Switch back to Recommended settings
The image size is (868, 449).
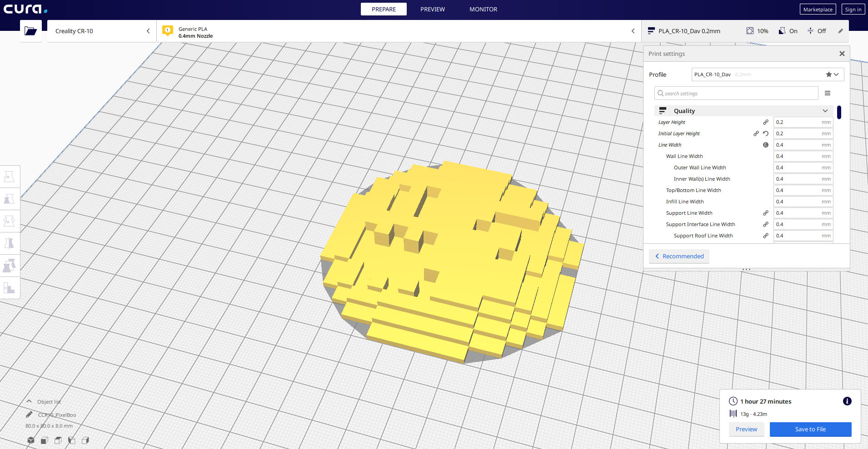pyautogui.click(x=679, y=256)
